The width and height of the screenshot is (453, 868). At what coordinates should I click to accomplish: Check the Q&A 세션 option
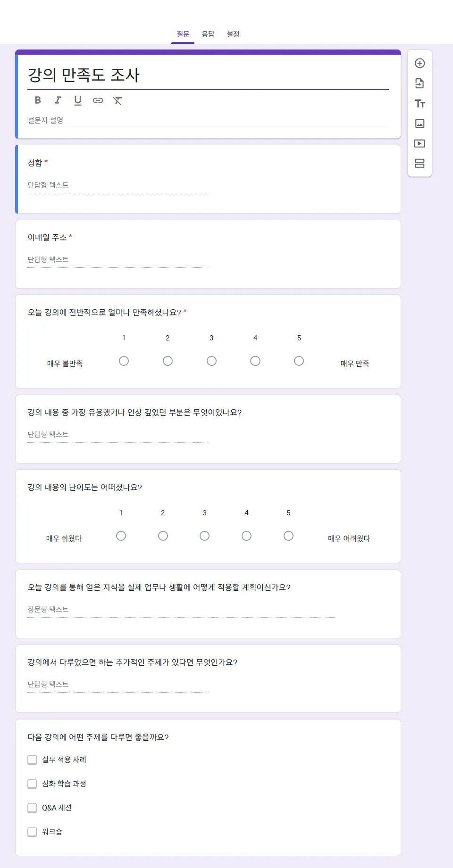(x=32, y=808)
